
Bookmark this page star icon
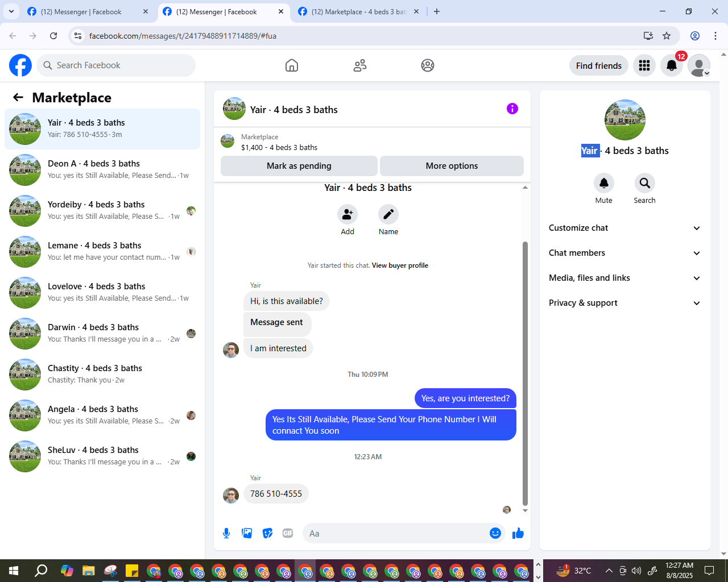click(x=667, y=36)
